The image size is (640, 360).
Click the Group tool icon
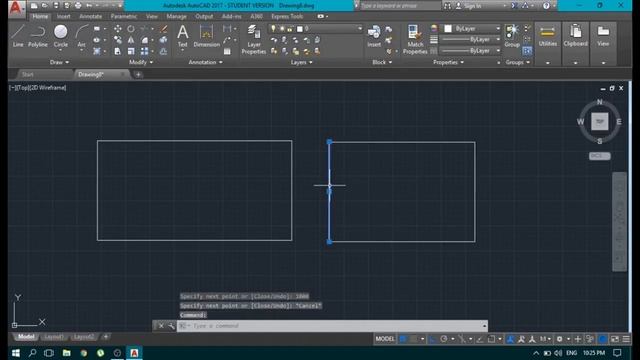click(x=512, y=36)
